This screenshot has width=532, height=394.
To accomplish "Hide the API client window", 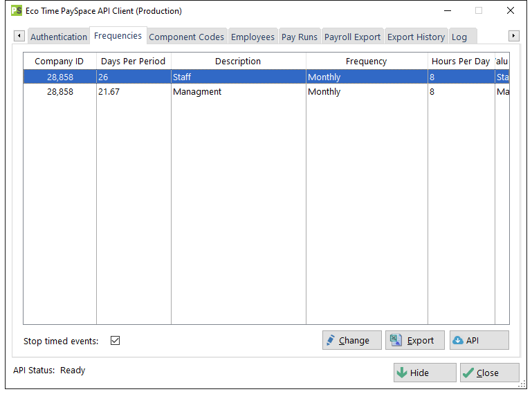I will [425, 373].
